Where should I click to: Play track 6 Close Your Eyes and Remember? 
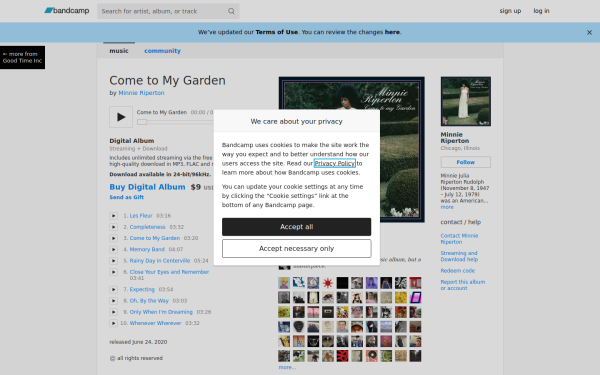(x=113, y=272)
